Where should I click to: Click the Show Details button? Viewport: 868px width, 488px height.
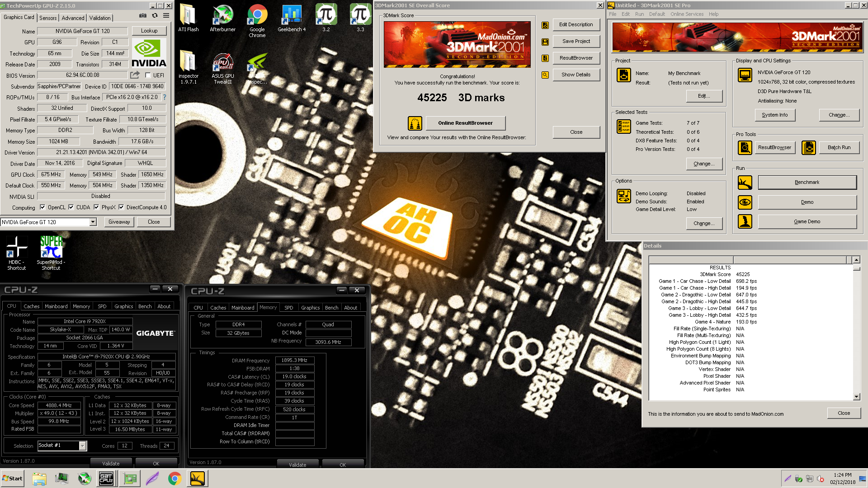click(x=576, y=75)
